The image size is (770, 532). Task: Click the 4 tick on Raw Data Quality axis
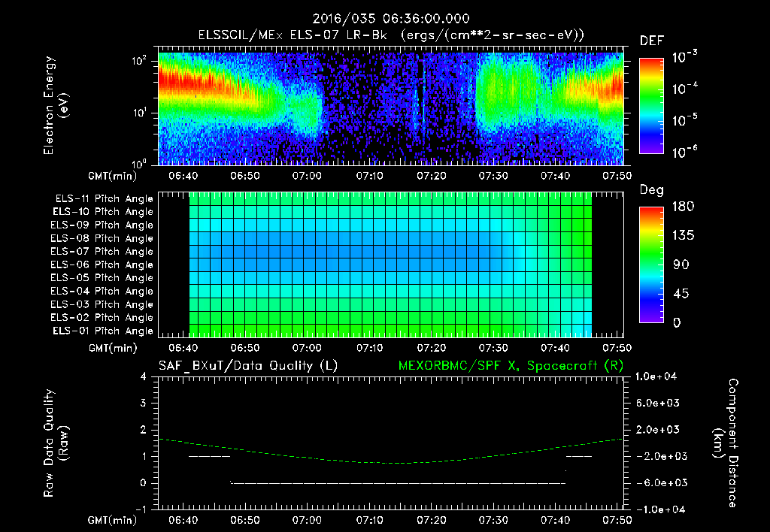[144, 376]
